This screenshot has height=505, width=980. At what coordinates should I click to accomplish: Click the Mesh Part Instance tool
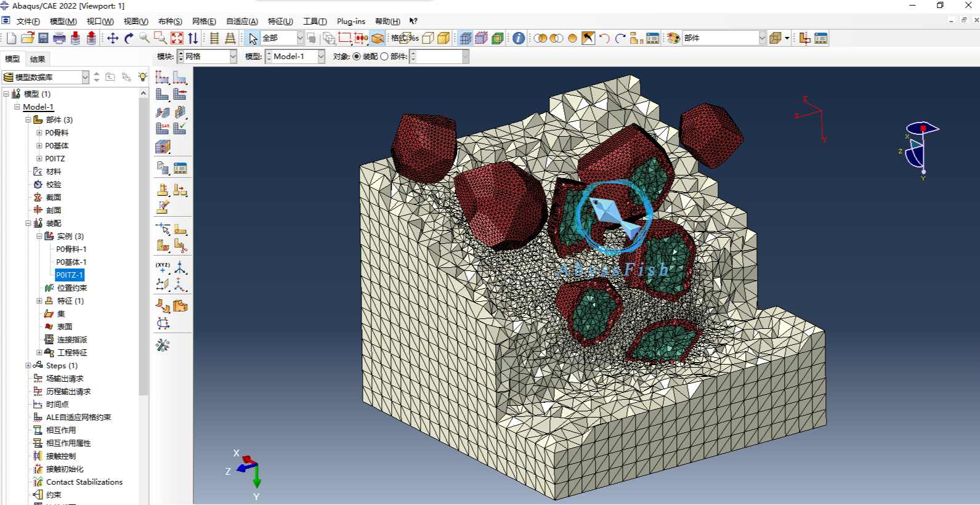[x=163, y=94]
